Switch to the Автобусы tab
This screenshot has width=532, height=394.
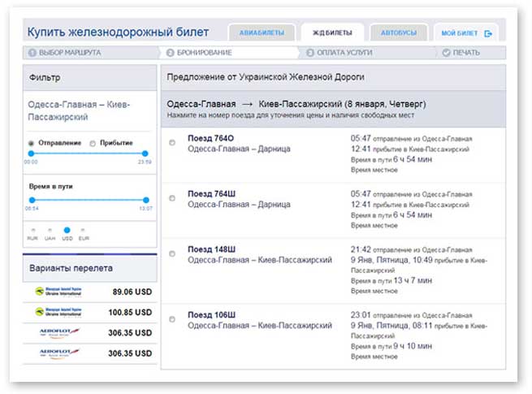pyautogui.click(x=399, y=33)
